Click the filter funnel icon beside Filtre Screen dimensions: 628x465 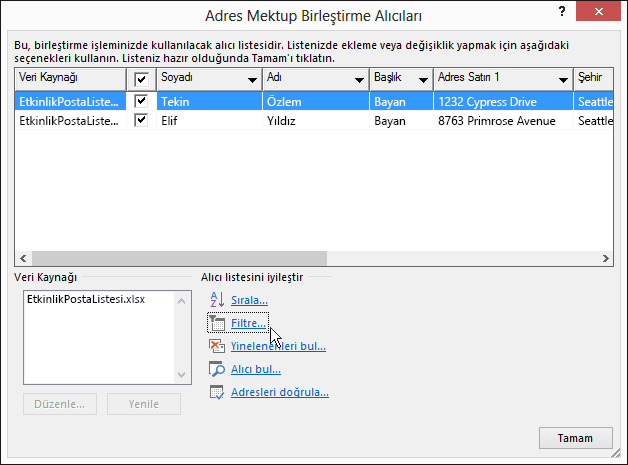(x=217, y=323)
